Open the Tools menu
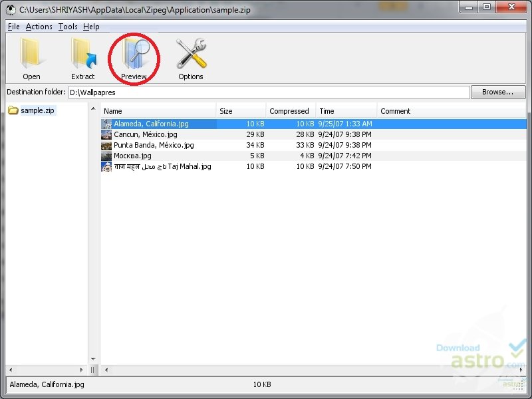The height and width of the screenshot is (399, 532). [67, 27]
